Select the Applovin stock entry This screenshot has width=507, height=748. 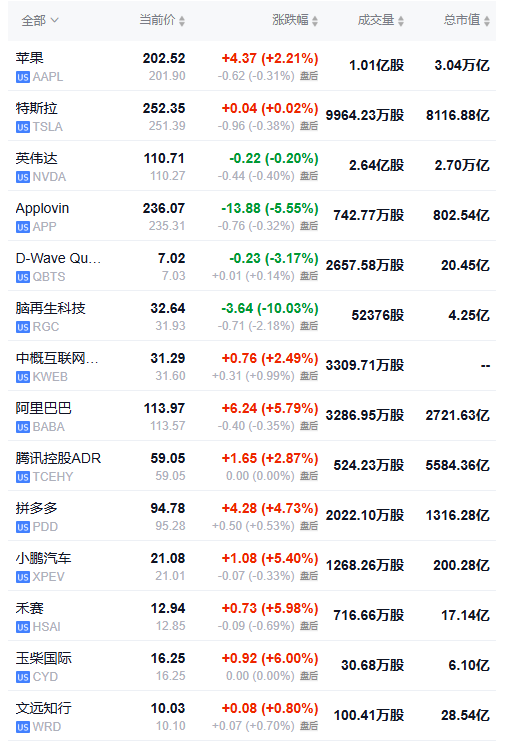(x=252, y=216)
